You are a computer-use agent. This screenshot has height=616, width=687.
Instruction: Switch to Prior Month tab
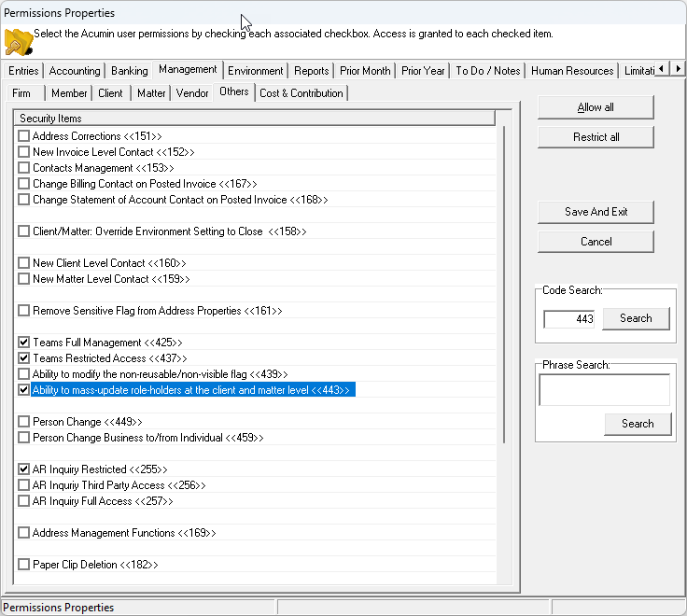click(x=365, y=71)
